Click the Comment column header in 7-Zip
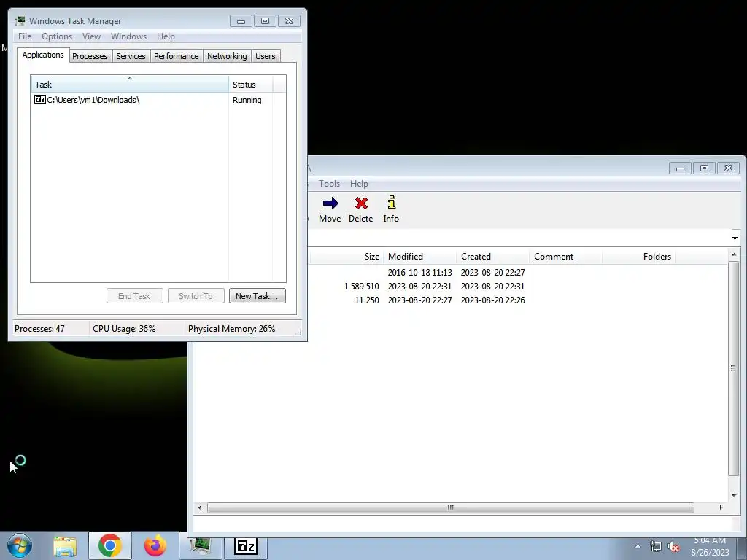This screenshot has height=560, width=747. [565, 256]
